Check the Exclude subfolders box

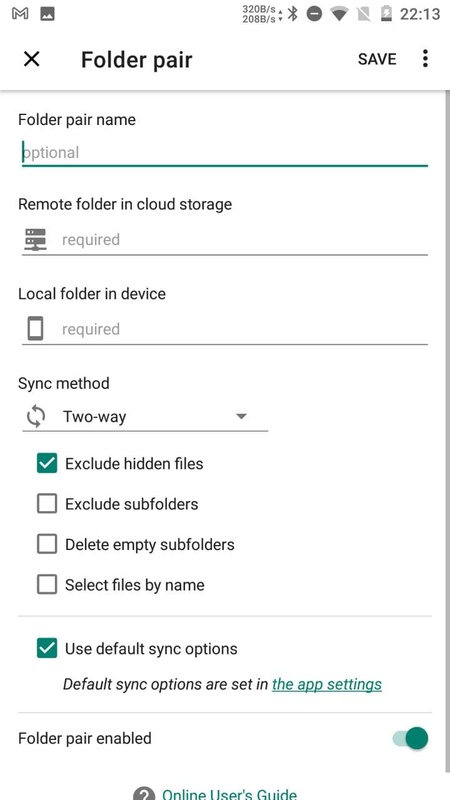click(x=47, y=504)
